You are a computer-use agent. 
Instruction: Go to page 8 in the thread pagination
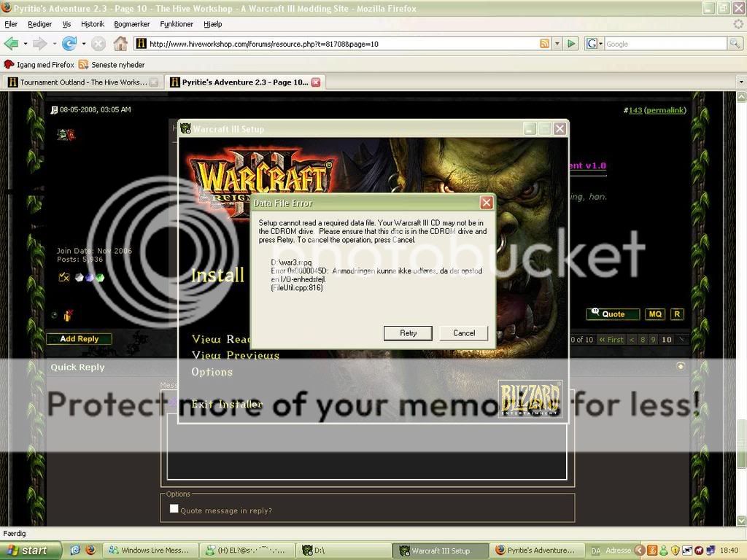click(x=643, y=340)
